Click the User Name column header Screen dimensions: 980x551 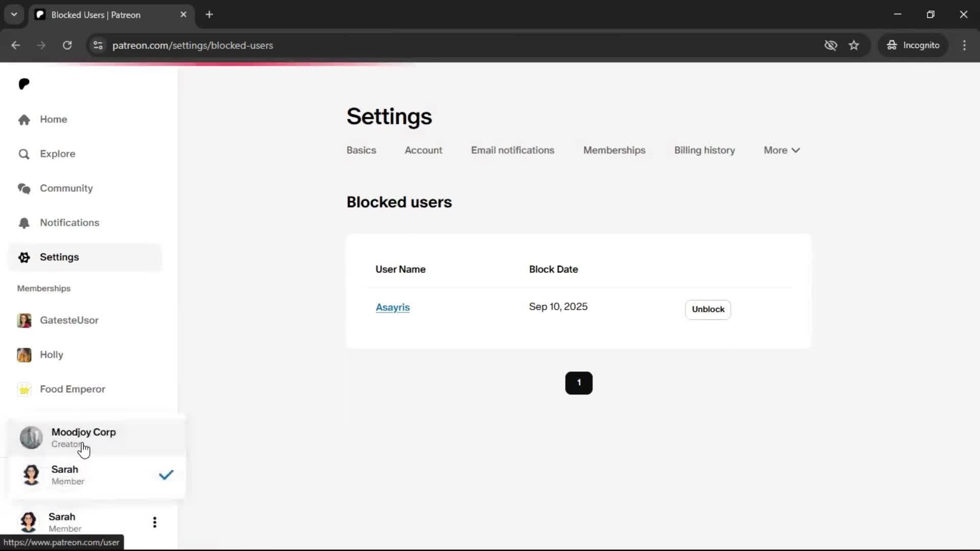coord(400,269)
